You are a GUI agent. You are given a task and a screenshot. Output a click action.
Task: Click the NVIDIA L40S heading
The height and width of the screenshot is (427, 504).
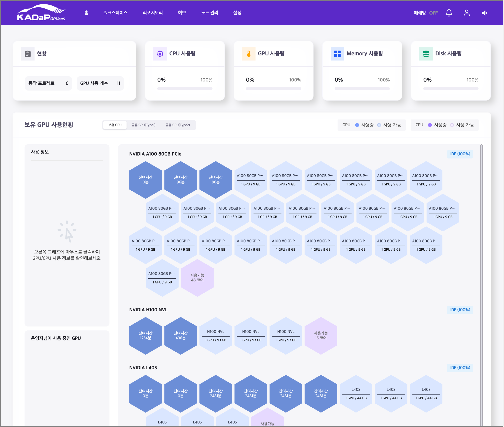143,368
